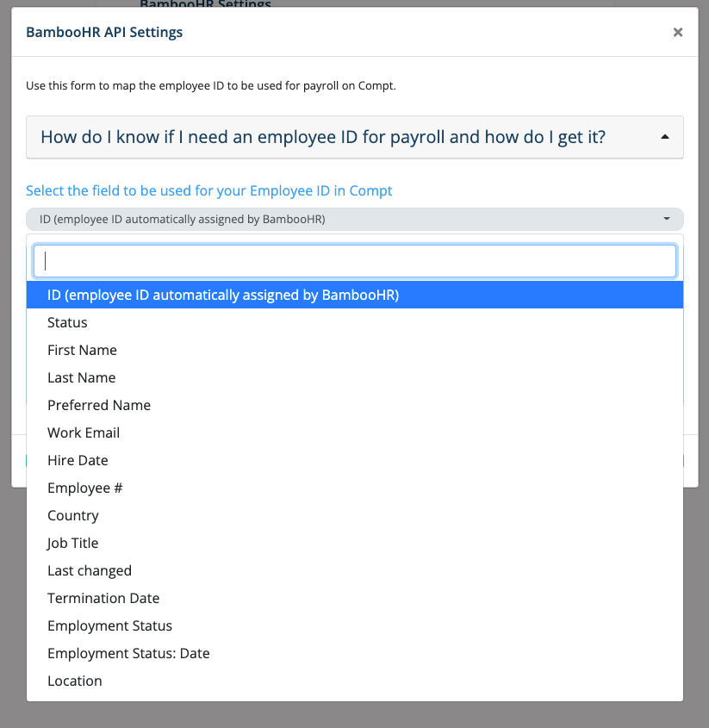The image size is (709, 728).
Task: Expand the caret on the help question row
Action: (664, 136)
